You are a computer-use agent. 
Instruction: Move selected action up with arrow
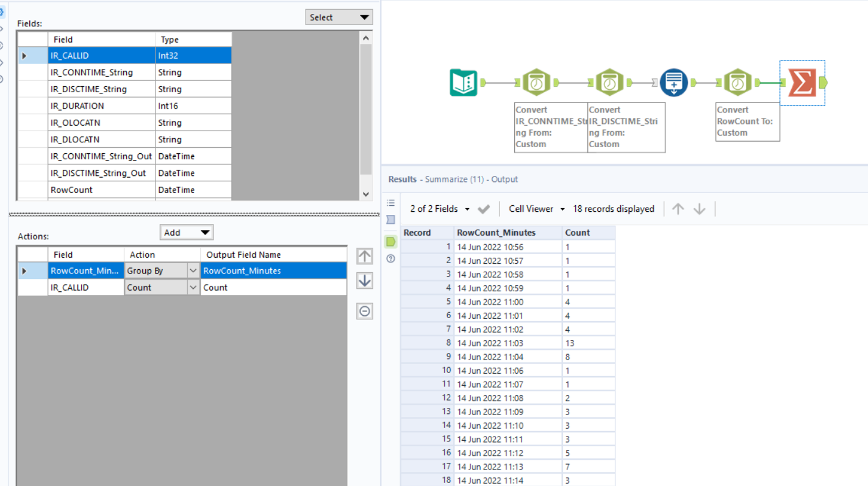[365, 256]
